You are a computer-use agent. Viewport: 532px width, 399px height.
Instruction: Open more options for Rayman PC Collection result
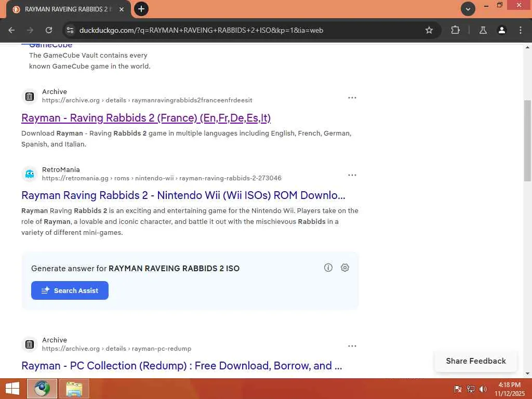pos(352,346)
